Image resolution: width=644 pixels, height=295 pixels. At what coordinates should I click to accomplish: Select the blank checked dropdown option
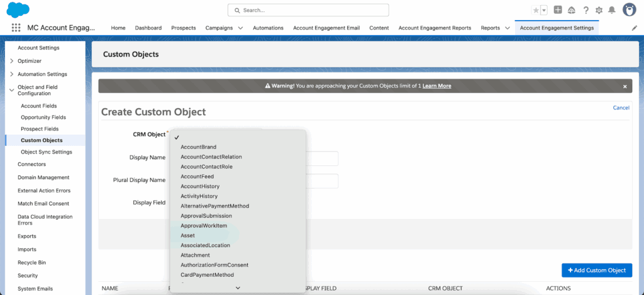[238, 137]
